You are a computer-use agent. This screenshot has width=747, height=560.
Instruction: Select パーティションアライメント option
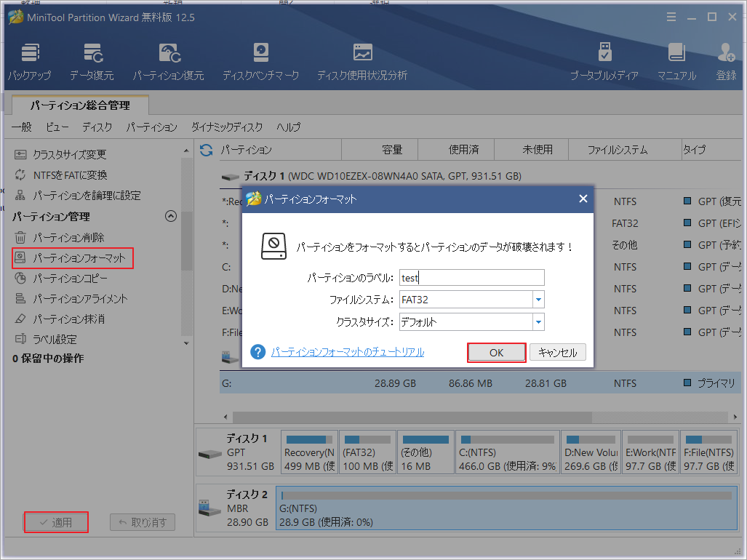point(71,299)
